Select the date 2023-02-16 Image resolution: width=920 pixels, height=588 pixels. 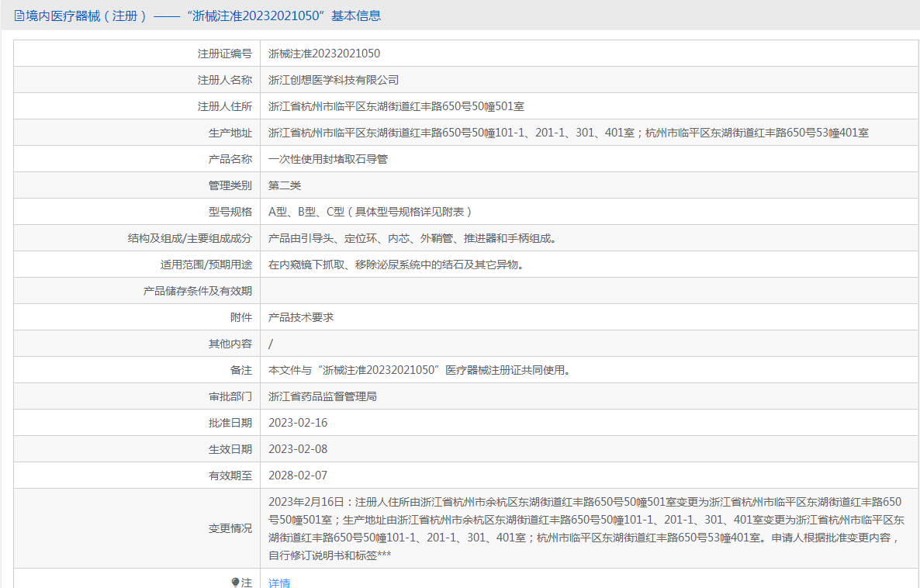[x=298, y=423]
